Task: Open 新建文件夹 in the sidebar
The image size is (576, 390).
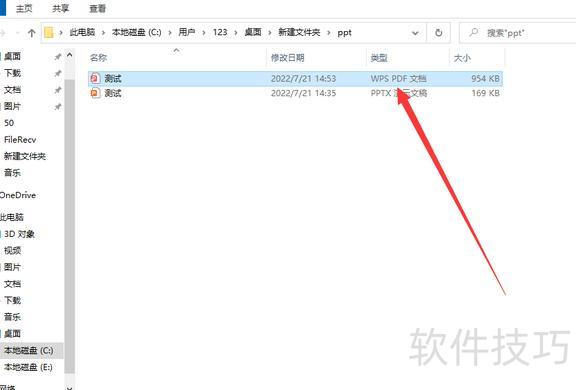Action: point(25,156)
